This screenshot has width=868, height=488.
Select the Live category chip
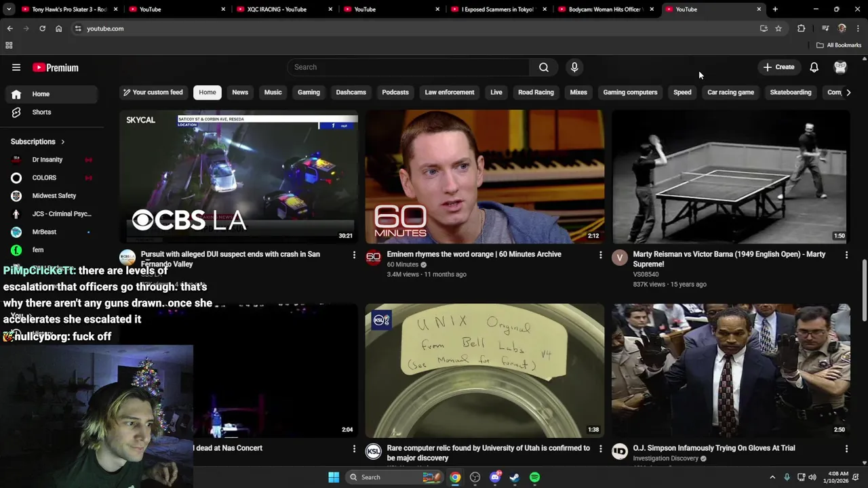coord(496,92)
